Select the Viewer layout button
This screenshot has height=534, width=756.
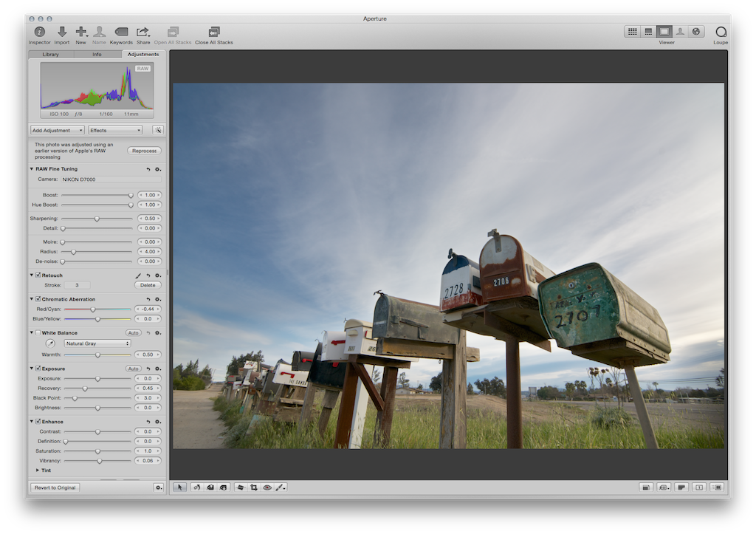coord(664,31)
